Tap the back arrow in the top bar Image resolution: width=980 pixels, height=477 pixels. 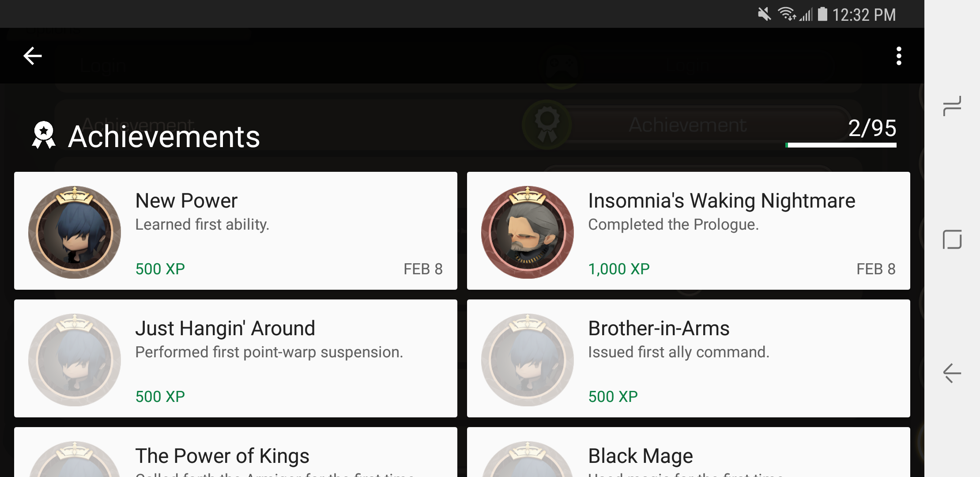tap(33, 56)
